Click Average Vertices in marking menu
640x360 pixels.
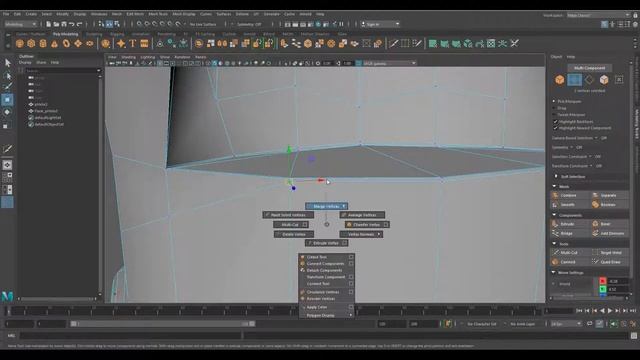click(x=362, y=215)
